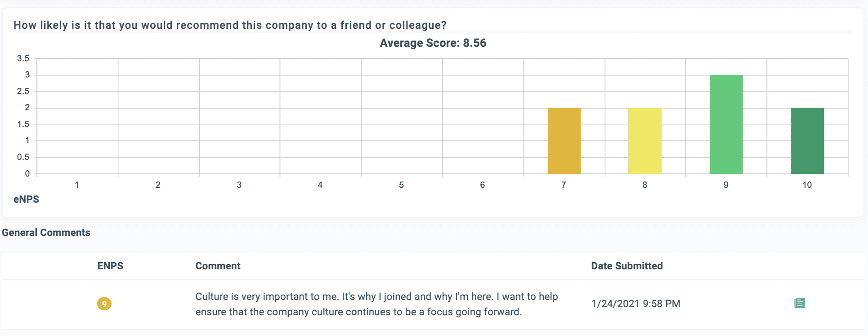Sort table by ENPS column header
Image resolution: width=868 pixels, height=336 pixels.
110,266
